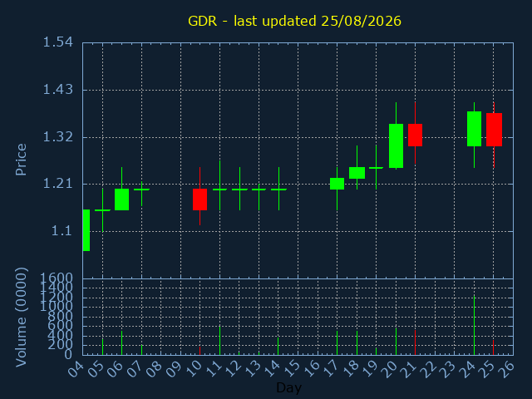Click the volume axis label 600

60,326
